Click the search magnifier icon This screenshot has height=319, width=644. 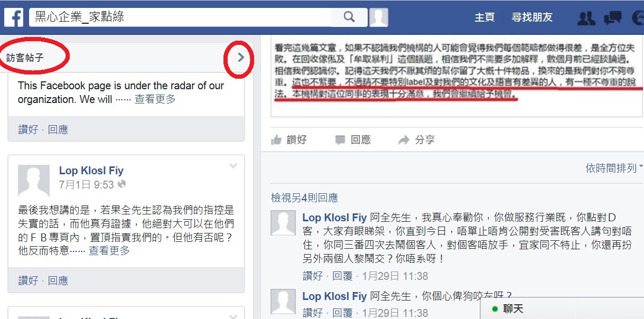click(349, 17)
